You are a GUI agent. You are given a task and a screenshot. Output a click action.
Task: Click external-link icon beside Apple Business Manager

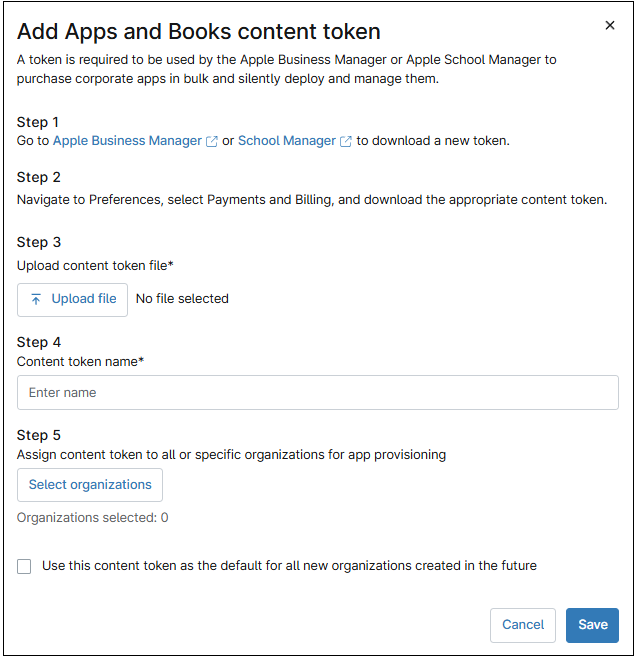212,142
